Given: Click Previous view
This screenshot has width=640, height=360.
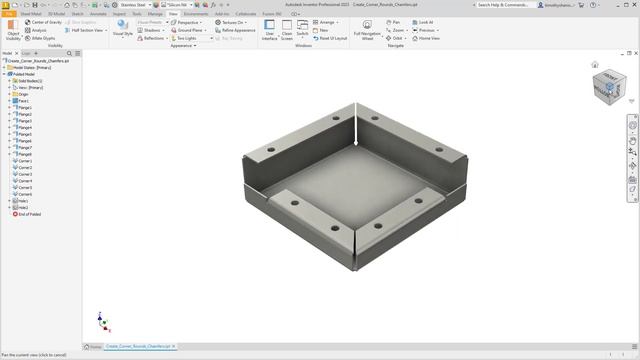Looking at the screenshot, I should (x=425, y=30).
